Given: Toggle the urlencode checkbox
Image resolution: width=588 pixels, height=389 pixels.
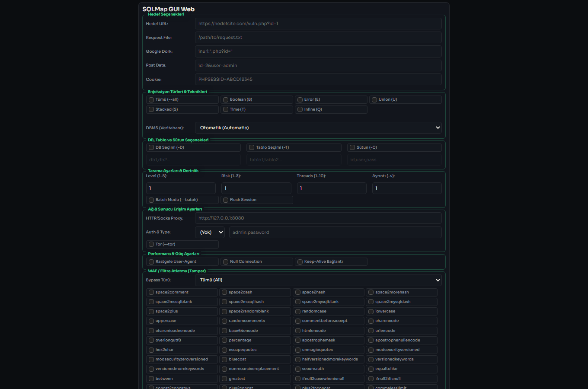Looking at the screenshot, I should point(371,331).
